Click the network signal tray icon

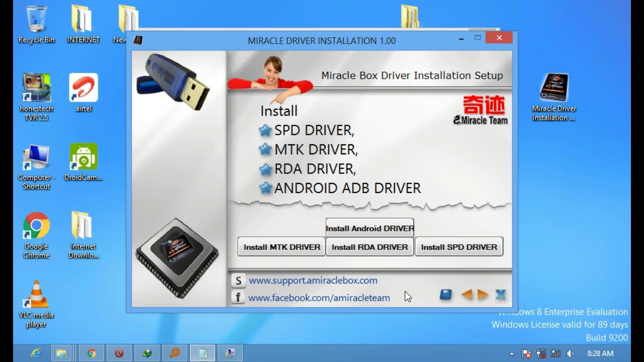pos(555,353)
